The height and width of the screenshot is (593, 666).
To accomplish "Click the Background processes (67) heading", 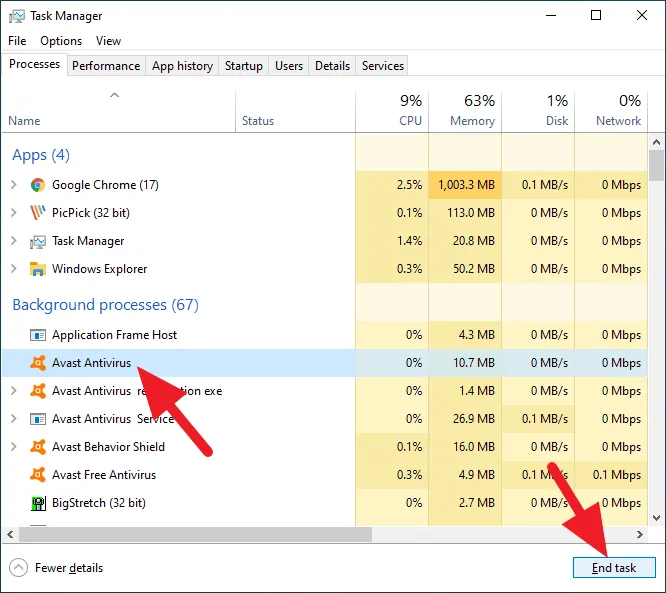I will click(x=105, y=305).
